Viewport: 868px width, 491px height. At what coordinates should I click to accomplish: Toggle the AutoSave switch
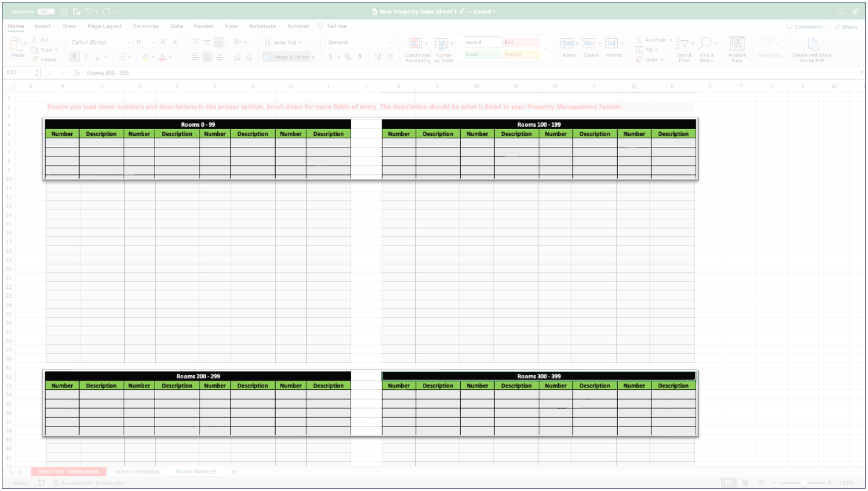coord(46,12)
